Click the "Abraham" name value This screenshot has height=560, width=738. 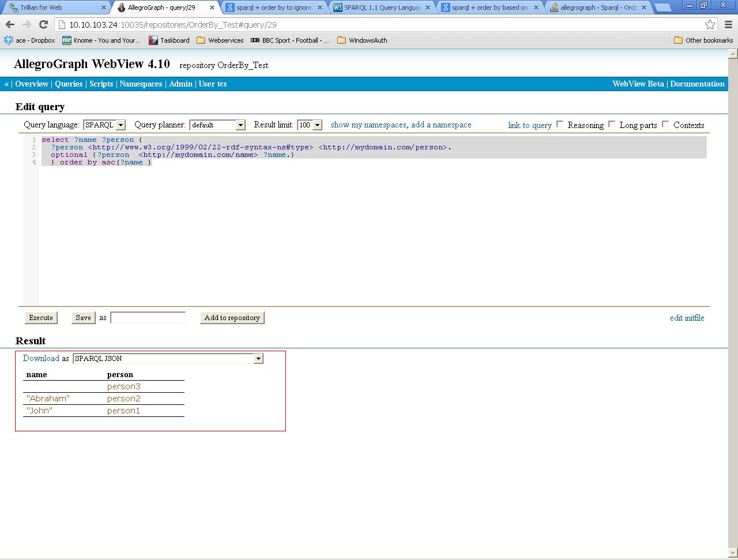pos(48,399)
